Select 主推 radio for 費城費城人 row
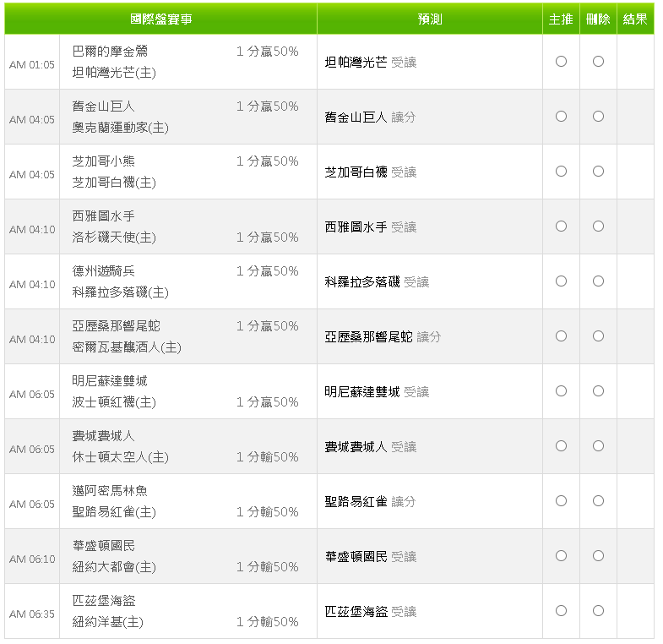The width and height of the screenshot is (663, 644). (561, 446)
